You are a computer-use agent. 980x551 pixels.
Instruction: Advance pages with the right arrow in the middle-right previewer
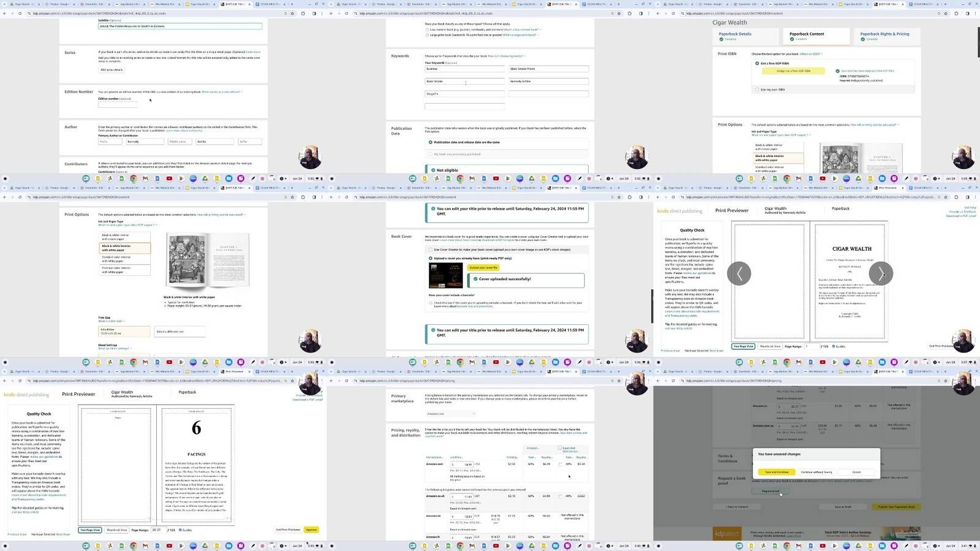click(x=881, y=273)
